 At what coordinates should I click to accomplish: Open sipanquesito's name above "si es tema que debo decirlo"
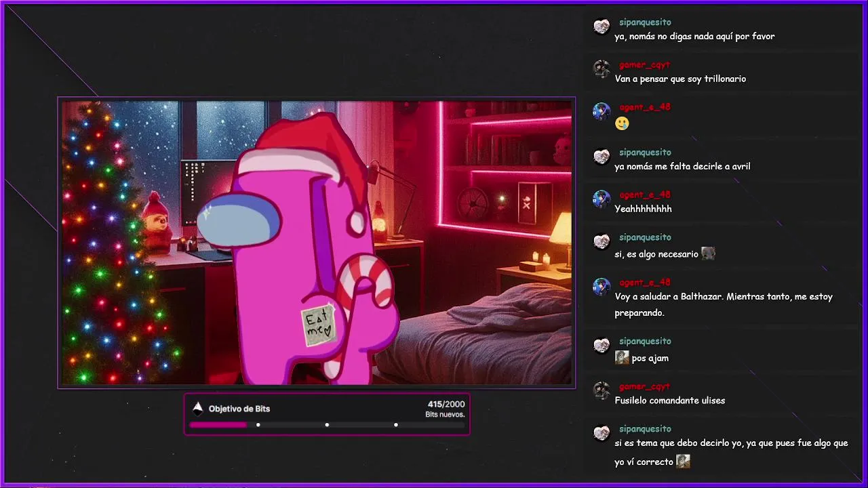[x=645, y=428]
